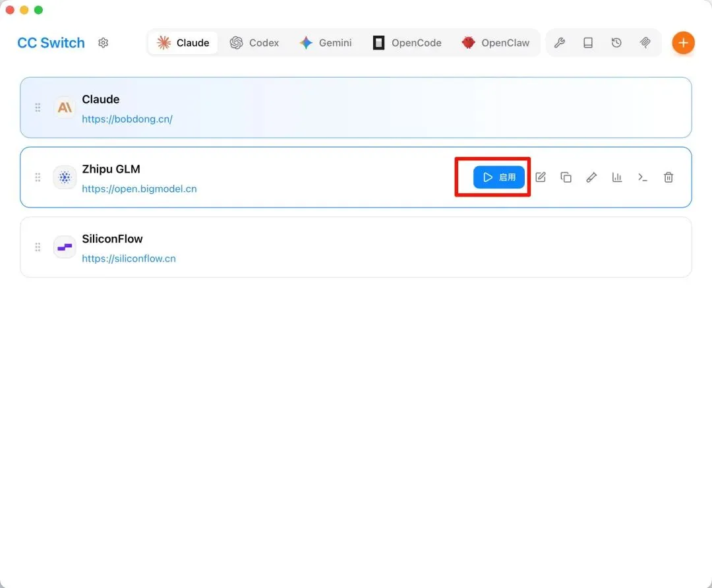Click the paperclip-style icon in top toolbar

(x=645, y=43)
